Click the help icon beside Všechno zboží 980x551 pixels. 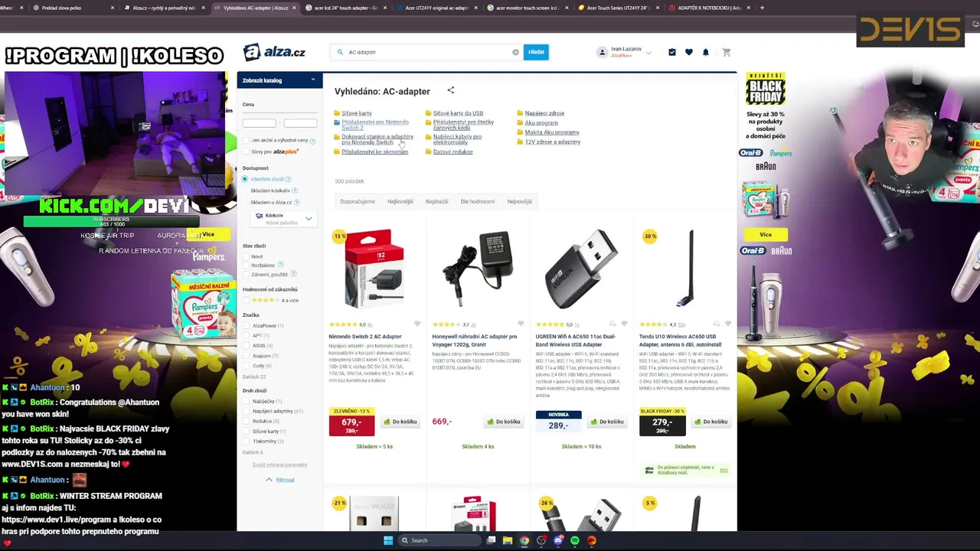click(289, 179)
